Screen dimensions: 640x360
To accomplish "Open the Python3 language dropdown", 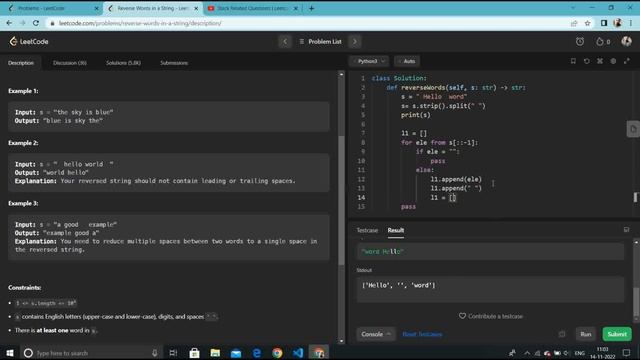I will pyautogui.click(x=369, y=61).
